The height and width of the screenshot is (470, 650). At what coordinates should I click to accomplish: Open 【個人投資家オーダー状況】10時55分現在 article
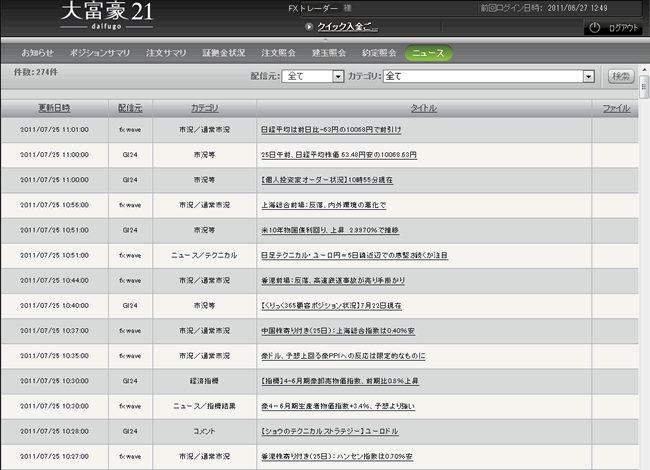327,180
